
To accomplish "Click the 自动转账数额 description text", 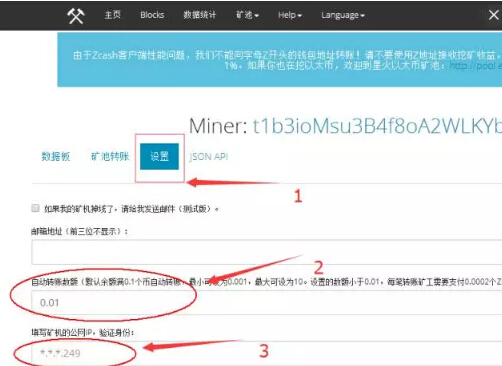I will point(266,282).
